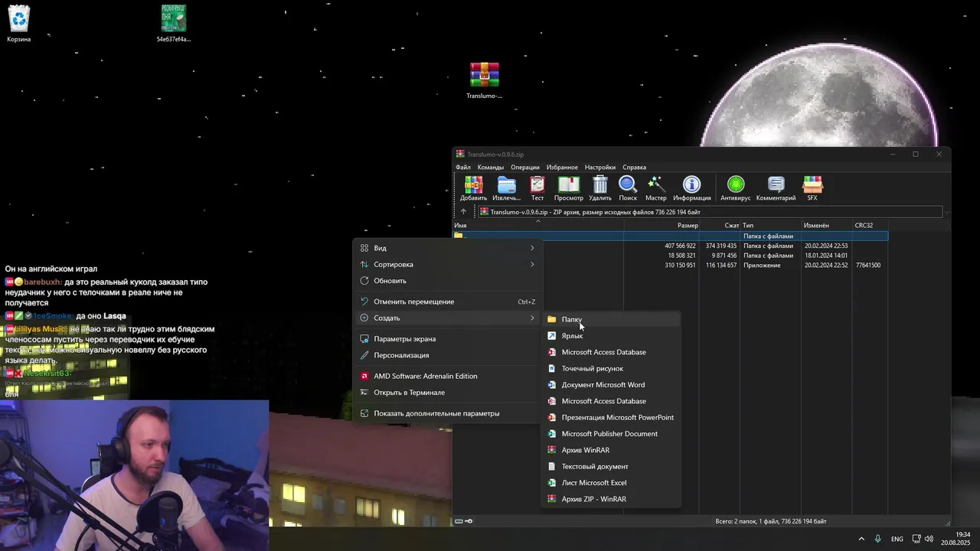Sort by Изменён column header

pyautogui.click(x=827, y=226)
